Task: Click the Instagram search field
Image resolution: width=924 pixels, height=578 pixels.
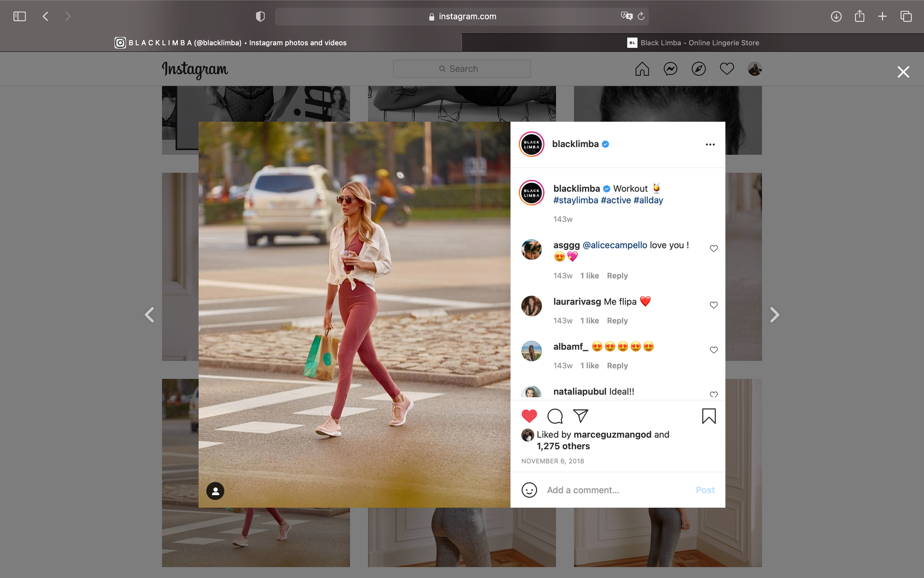Action: pyautogui.click(x=462, y=69)
